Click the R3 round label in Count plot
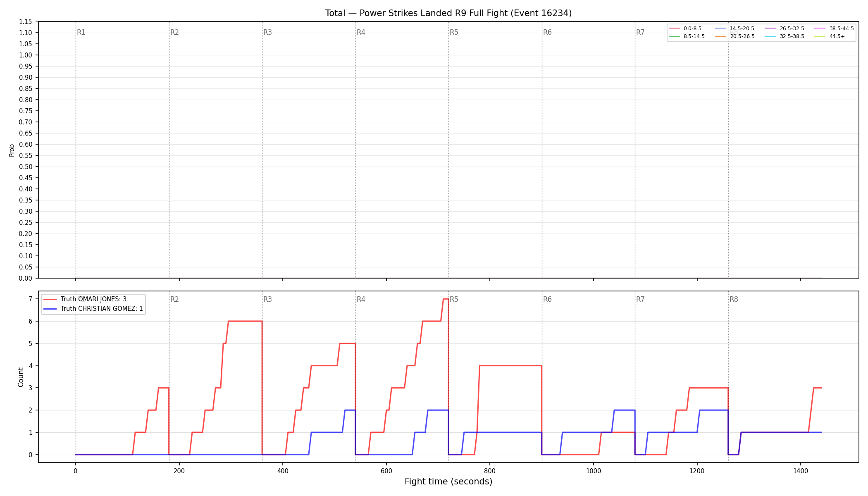The height and width of the screenshot is (496, 868). point(268,299)
